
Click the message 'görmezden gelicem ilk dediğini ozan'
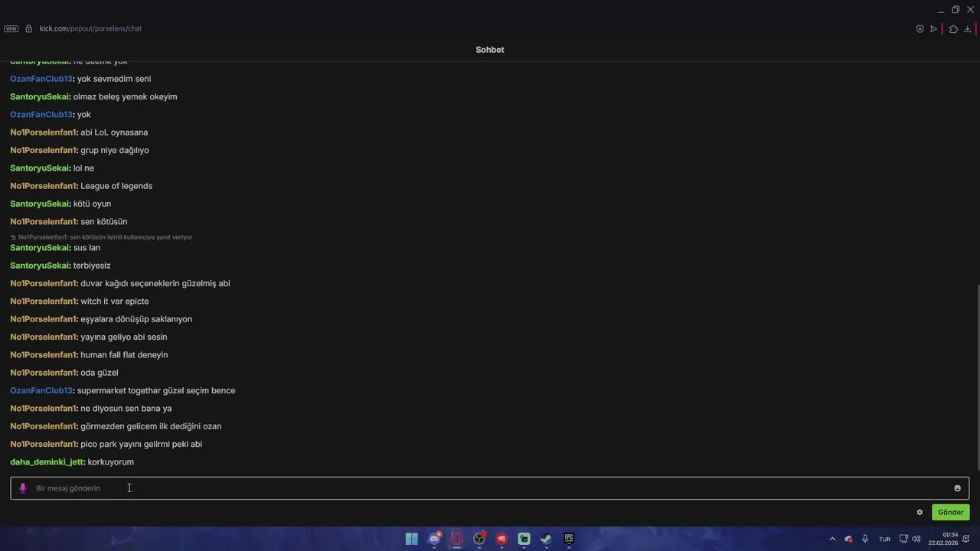pos(151,426)
